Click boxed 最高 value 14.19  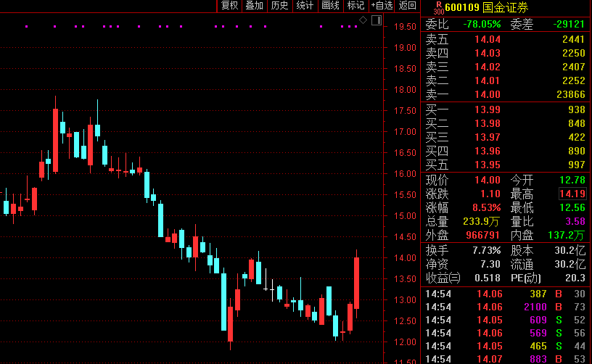click(572, 194)
